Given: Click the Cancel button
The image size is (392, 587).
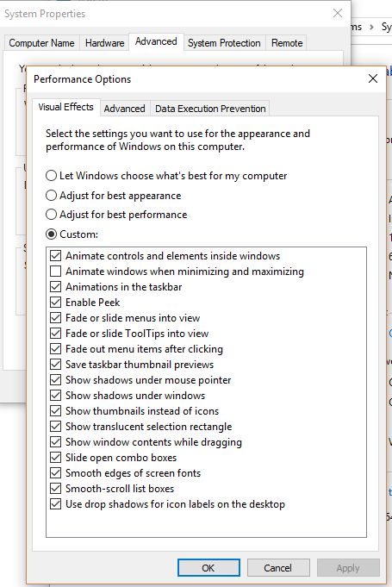Looking at the screenshot, I should tap(278, 568).
